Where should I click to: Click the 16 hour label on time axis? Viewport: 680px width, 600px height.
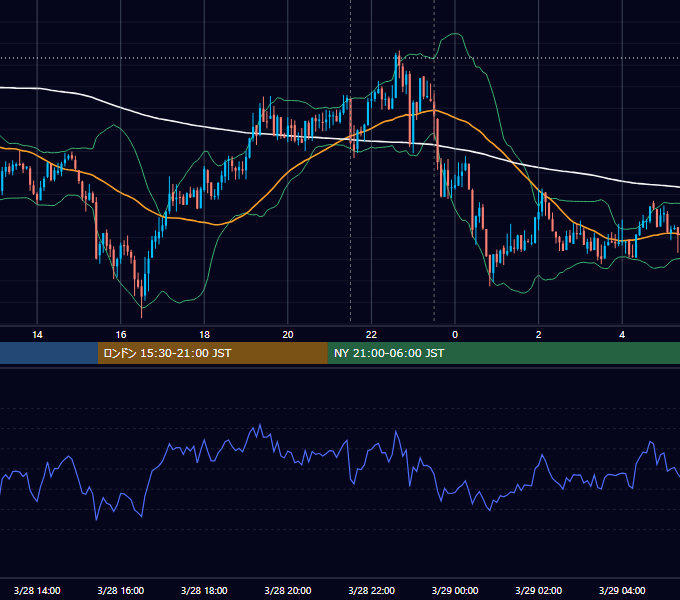(x=121, y=335)
